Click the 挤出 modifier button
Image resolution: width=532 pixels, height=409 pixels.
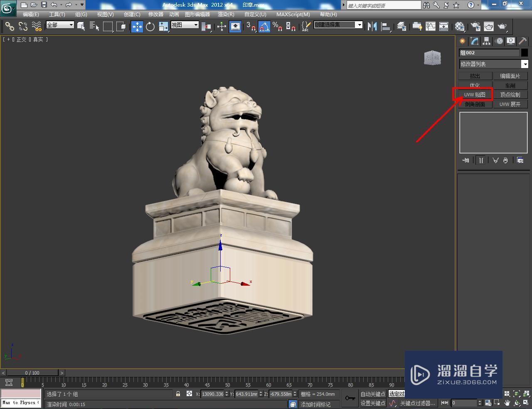[x=475, y=76]
